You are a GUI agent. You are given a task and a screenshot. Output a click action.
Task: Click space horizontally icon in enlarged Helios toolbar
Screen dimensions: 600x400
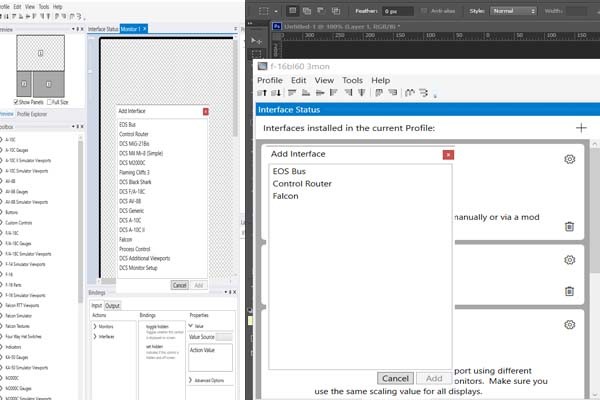click(x=410, y=93)
